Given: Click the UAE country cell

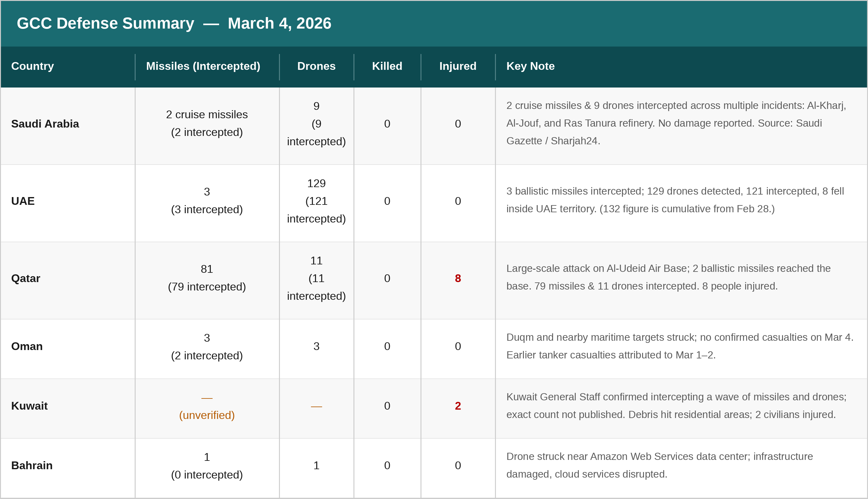Looking at the screenshot, I should click(23, 201).
